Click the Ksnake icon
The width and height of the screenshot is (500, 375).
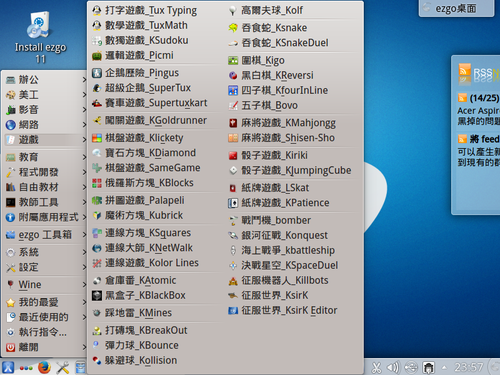[233, 28]
